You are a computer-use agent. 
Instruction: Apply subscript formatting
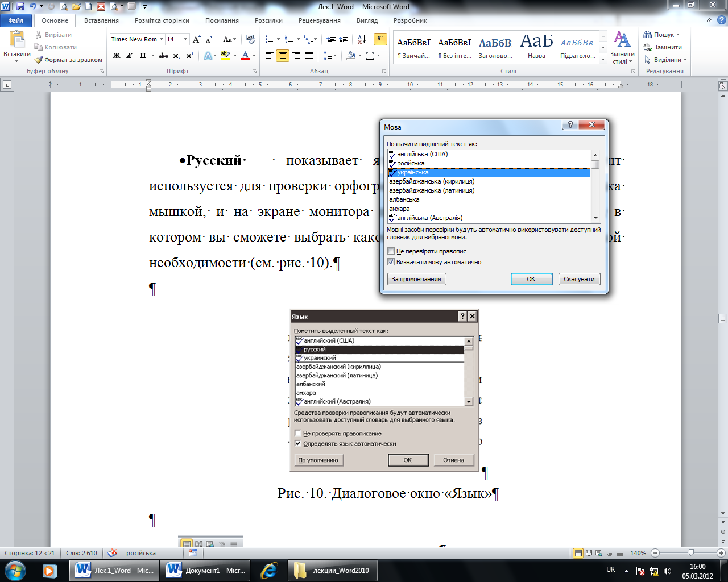point(177,56)
